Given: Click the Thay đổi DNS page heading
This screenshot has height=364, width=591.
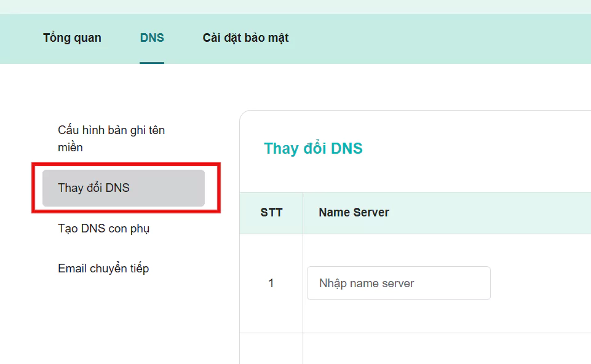Looking at the screenshot, I should tap(312, 148).
